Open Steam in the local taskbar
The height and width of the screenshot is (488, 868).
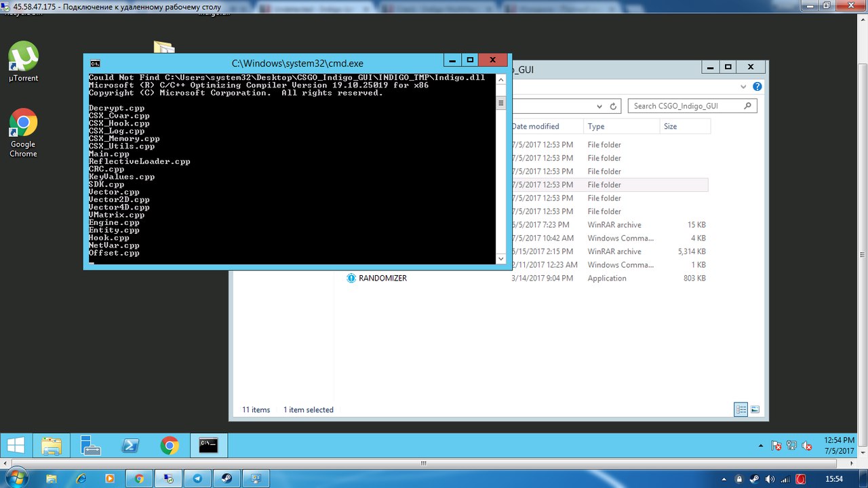226,479
